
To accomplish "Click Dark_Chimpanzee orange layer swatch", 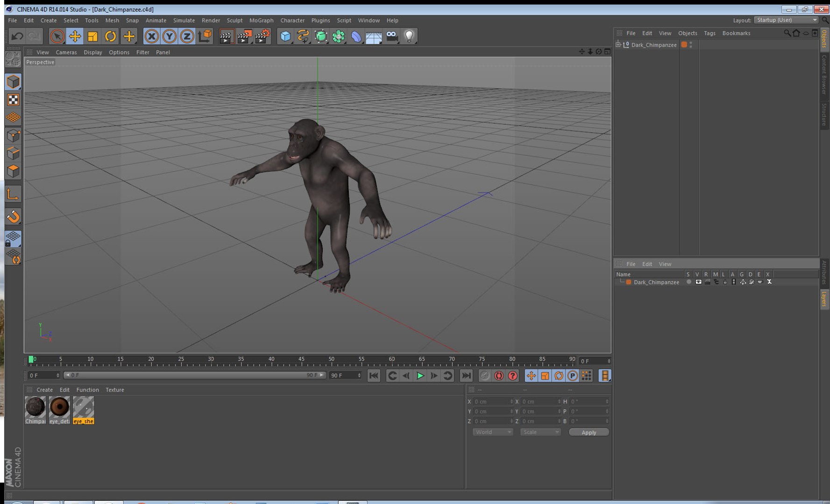I will click(x=684, y=45).
